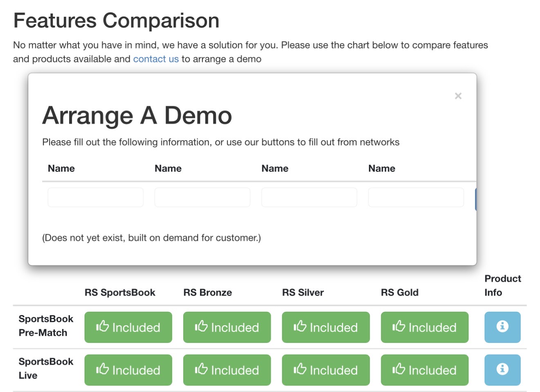The width and height of the screenshot is (540, 392).
Task: Click into the fourth Name field
Action: [416, 197]
